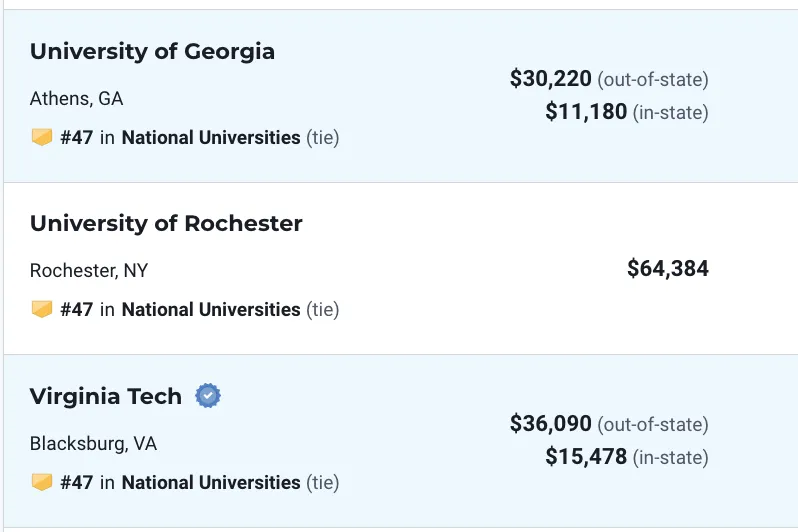Screen dimensions: 798x532
Task: Select the $30,220 out-of-state tuition for Georgia
Action: tap(551, 79)
